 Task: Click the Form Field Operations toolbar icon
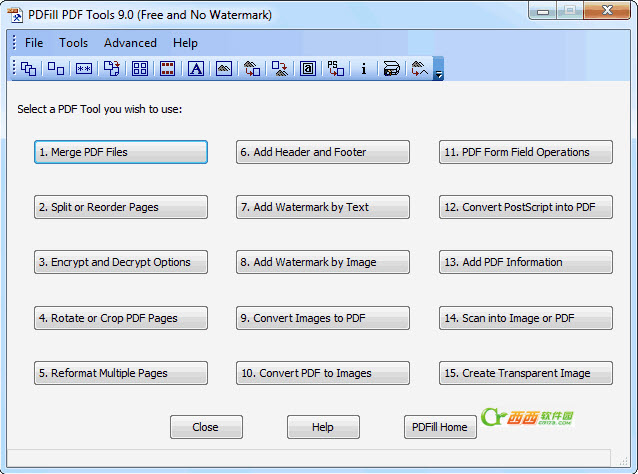click(308, 68)
